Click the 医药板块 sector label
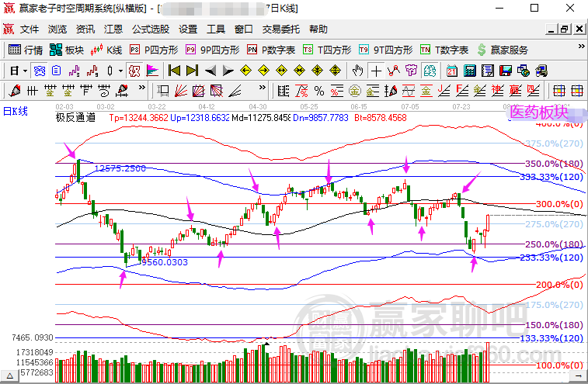The height and width of the screenshot is (384, 588). point(539,112)
